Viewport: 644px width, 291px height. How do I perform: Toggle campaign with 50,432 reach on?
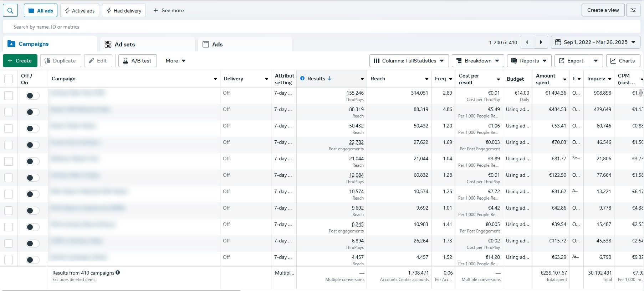[x=33, y=129]
